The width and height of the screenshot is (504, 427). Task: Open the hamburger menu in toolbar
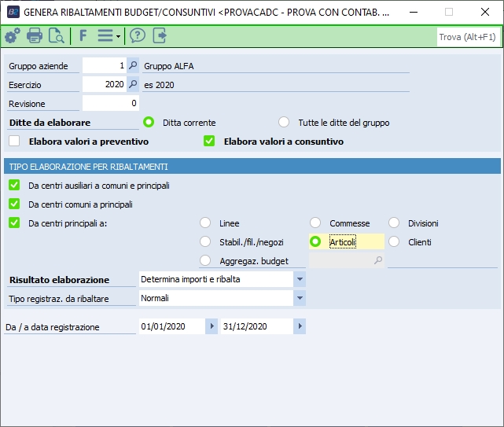coord(107,36)
